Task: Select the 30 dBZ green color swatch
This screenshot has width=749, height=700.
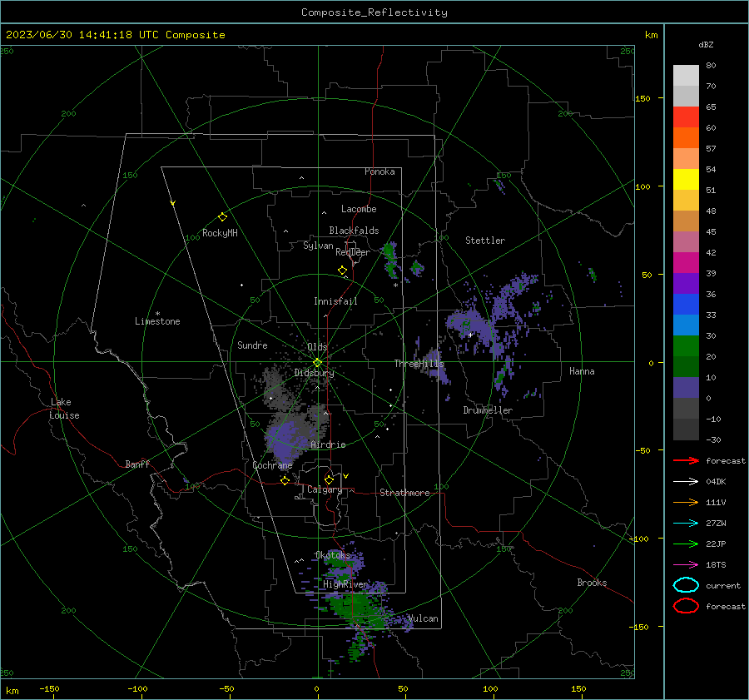Action: click(x=686, y=345)
